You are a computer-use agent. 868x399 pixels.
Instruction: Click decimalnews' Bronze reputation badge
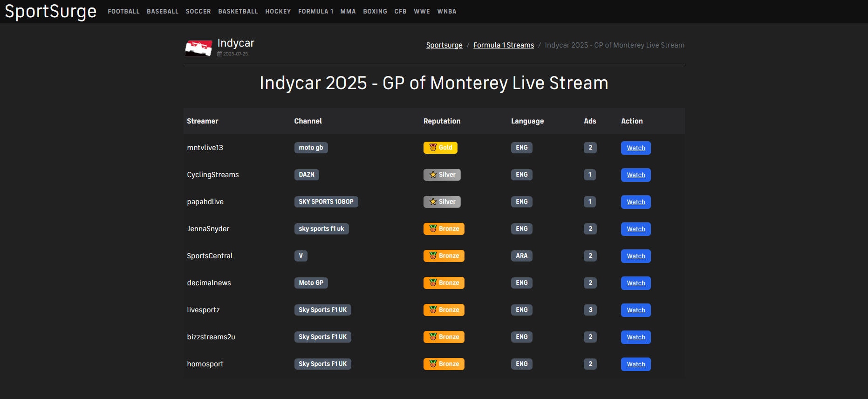pyautogui.click(x=444, y=283)
